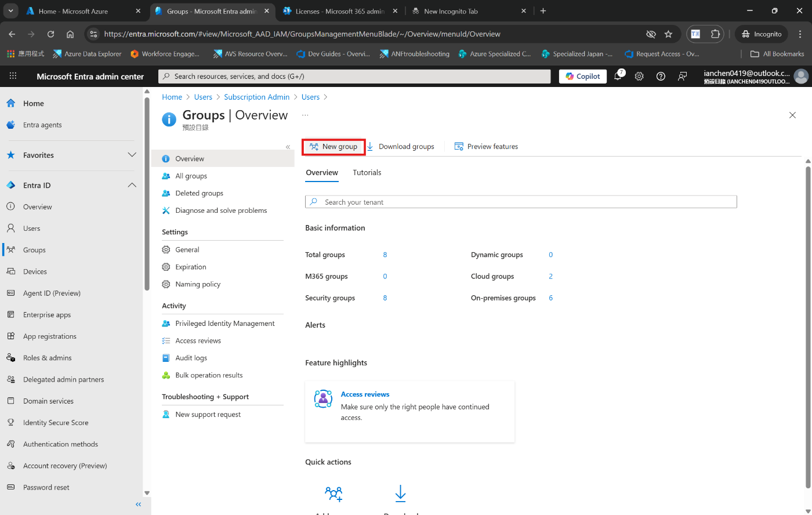Reload the page with browser refresh icon
Viewport: 812px width, 515px height.
[50, 34]
